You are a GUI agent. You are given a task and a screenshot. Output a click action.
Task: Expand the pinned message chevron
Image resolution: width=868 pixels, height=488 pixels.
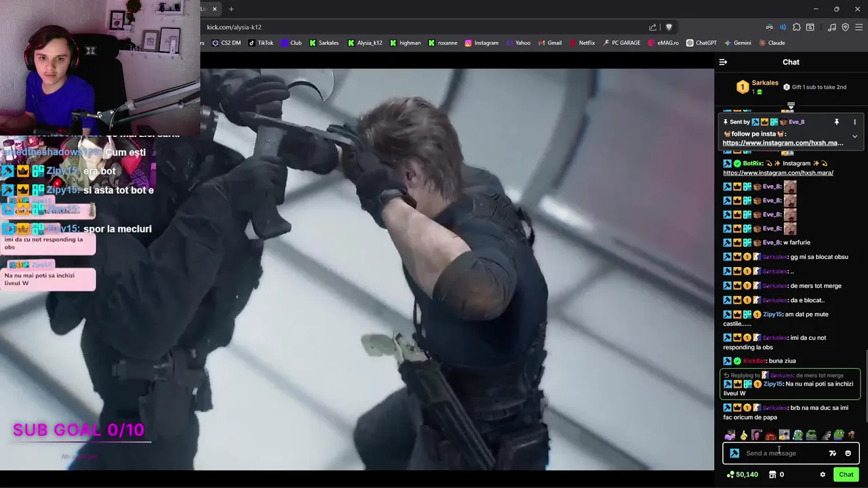tap(854, 136)
